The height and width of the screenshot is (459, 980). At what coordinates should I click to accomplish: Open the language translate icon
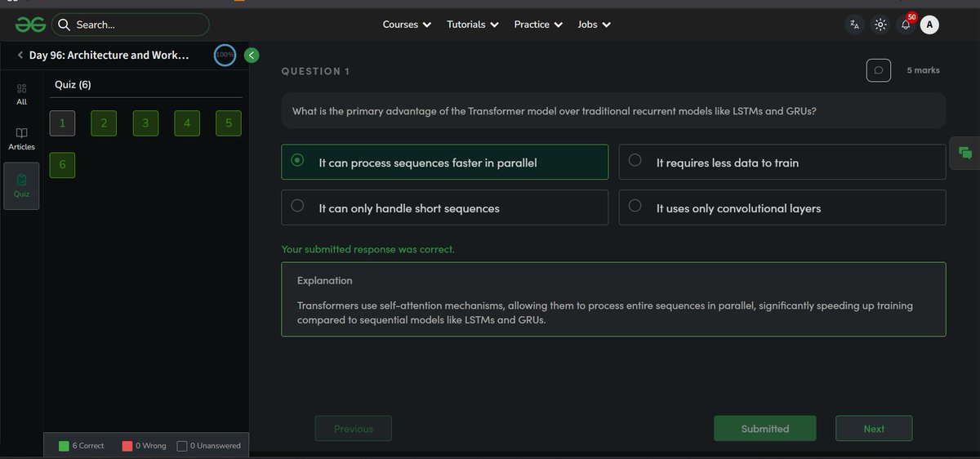click(x=854, y=25)
